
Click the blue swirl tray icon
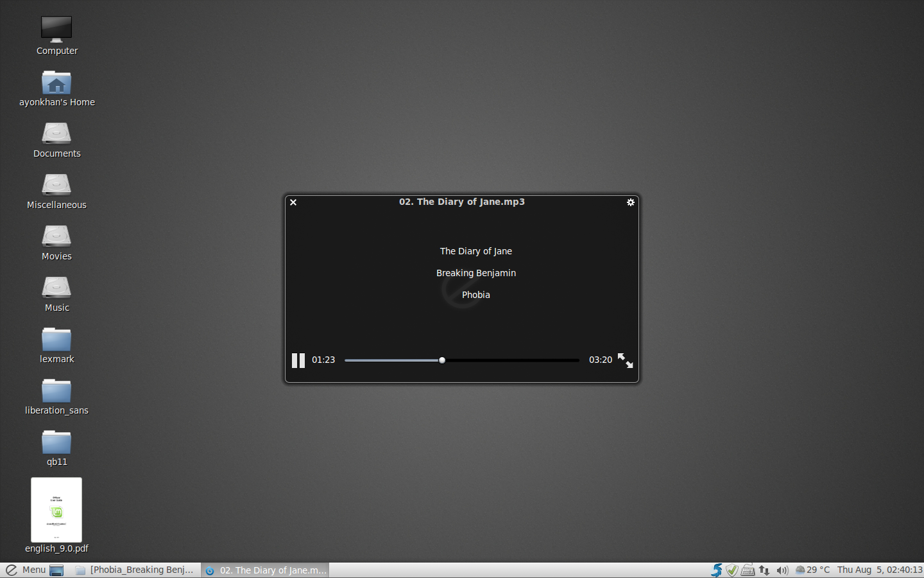(x=717, y=570)
